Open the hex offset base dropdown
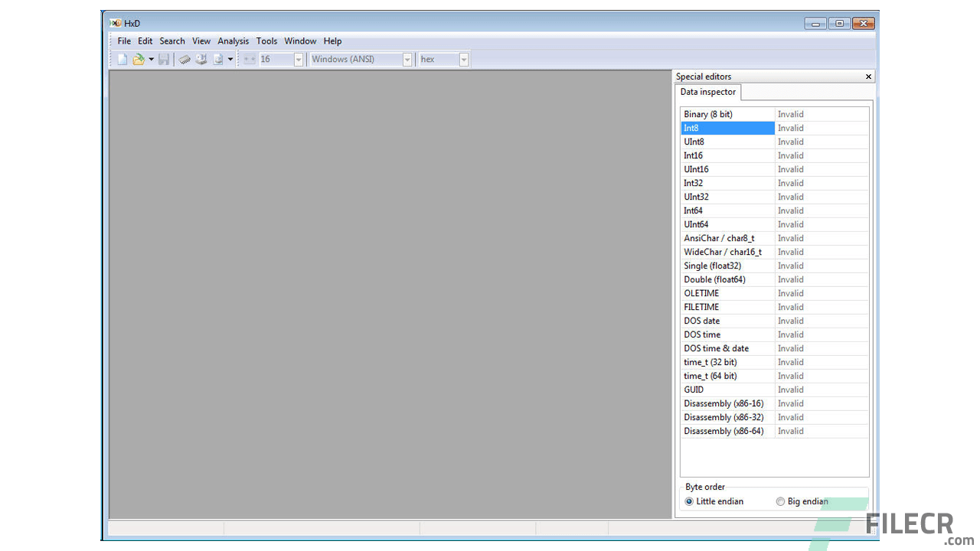The height and width of the screenshot is (551, 980). coord(462,59)
